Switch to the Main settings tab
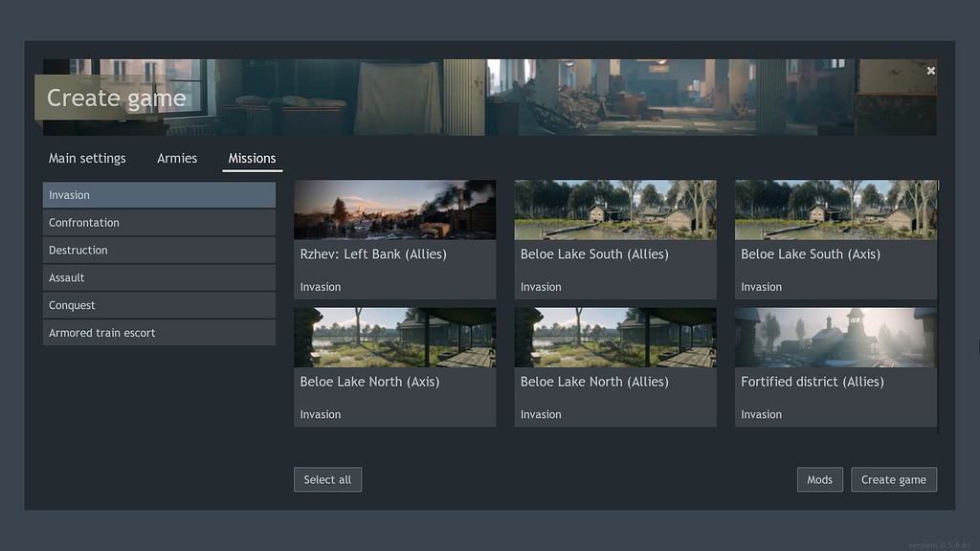 [87, 158]
